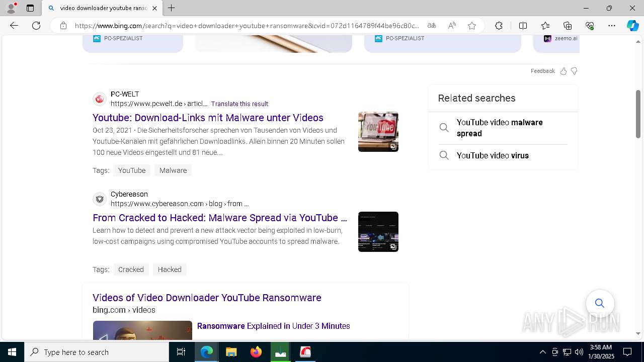Translate the PC-WELT result

pos(239,104)
